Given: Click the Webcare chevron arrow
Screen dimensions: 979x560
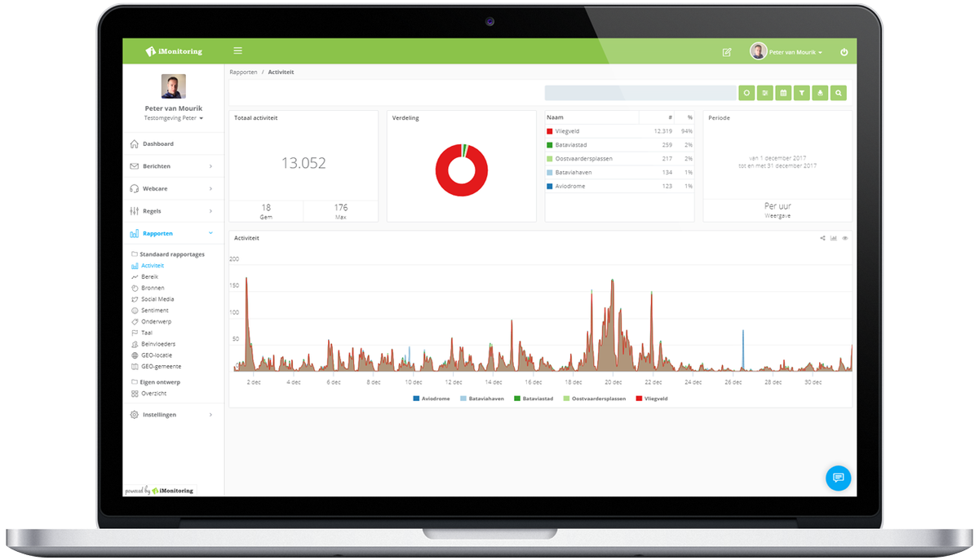Looking at the screenshot, I should [x=210, y=188].
